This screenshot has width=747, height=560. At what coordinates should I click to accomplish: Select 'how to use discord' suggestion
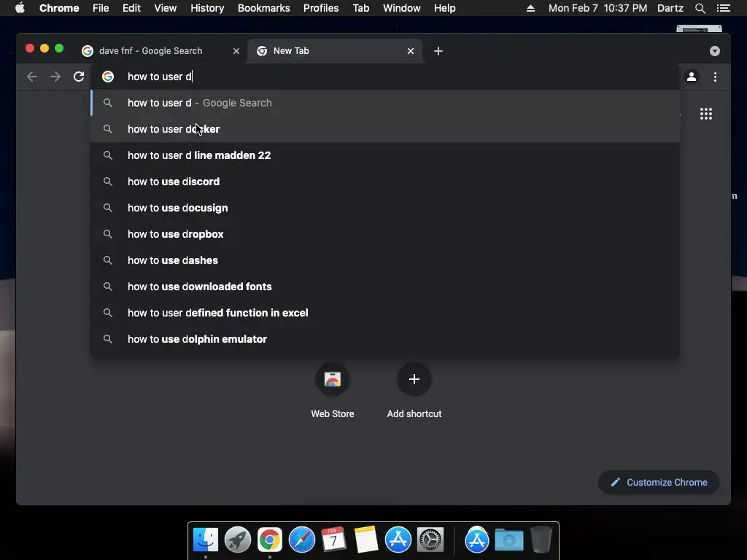pos(385,182)
